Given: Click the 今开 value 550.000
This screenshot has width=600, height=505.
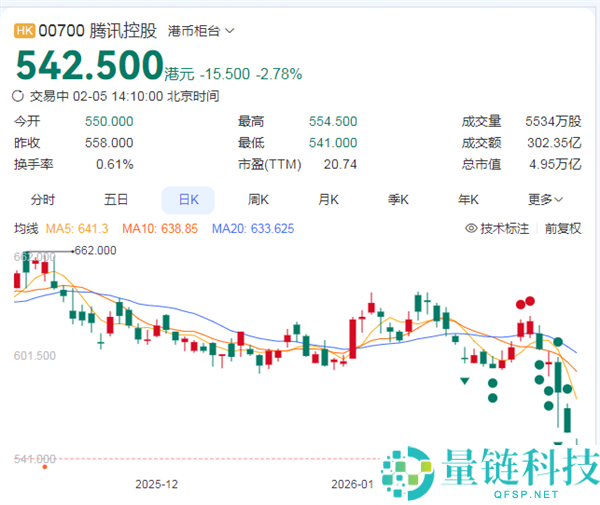Looking at the screenshot, I should click(x=109, y=122).
